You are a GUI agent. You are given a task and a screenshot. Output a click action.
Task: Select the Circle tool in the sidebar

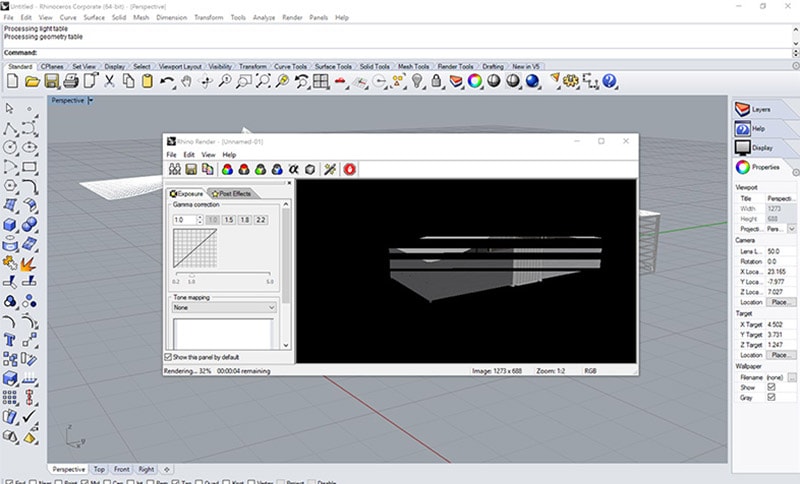[10, 147]
